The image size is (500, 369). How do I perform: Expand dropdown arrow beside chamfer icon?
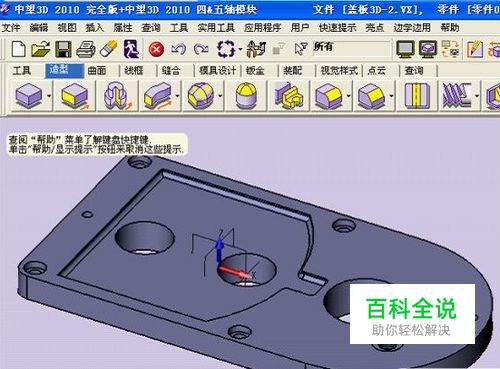(391, 96)
